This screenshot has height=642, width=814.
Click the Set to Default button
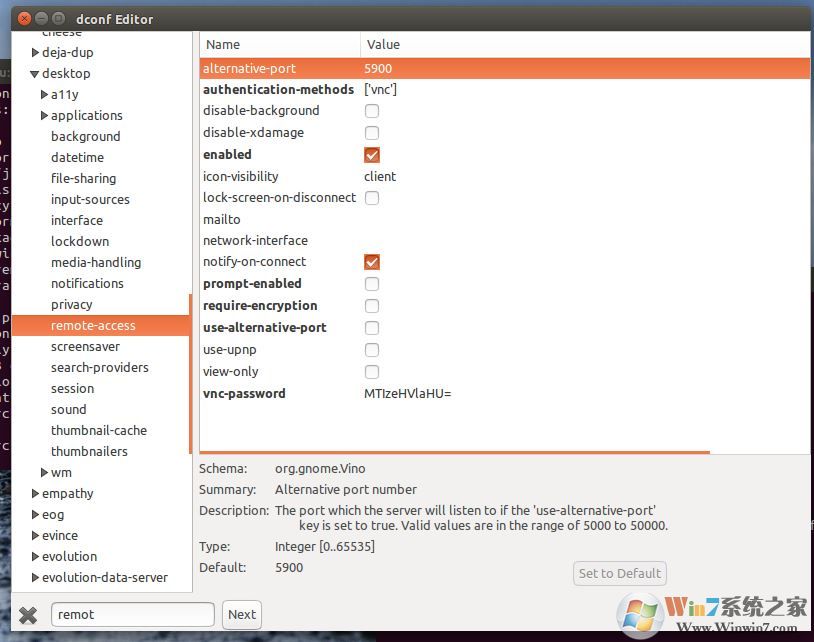click(x=620, y=573)
